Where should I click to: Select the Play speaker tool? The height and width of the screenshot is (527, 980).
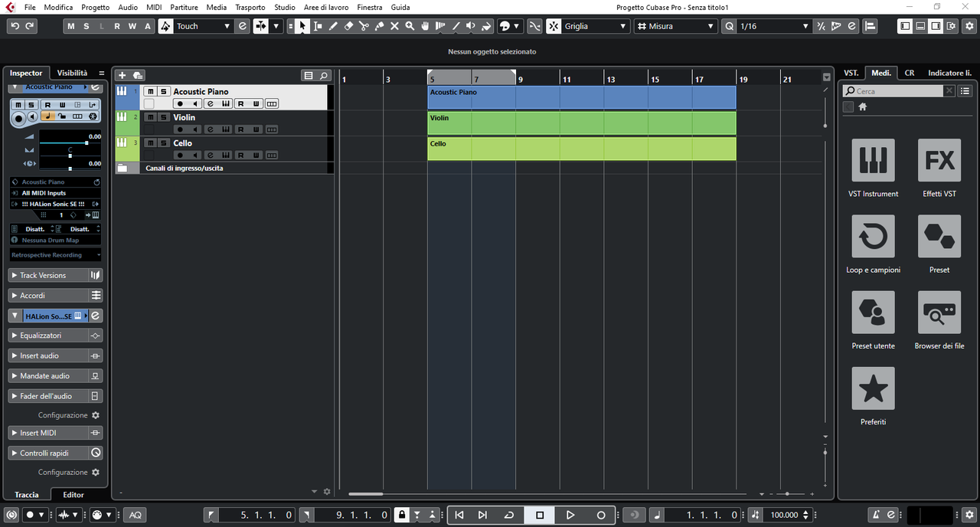[471, 26]
